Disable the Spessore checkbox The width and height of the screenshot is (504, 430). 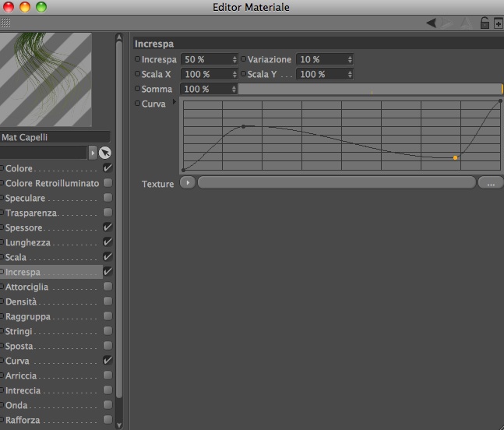pyautogui.click(x=107, y=227)
